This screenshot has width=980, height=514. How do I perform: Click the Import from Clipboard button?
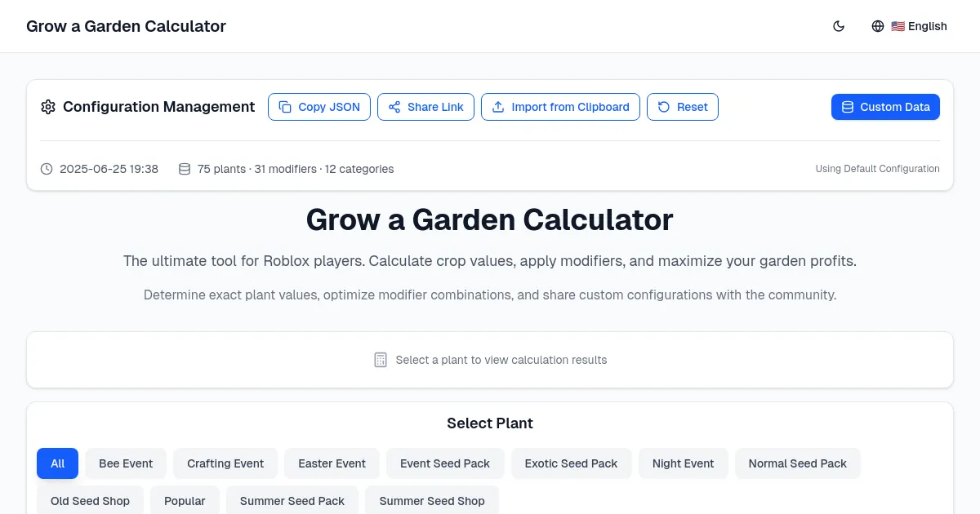560,107
